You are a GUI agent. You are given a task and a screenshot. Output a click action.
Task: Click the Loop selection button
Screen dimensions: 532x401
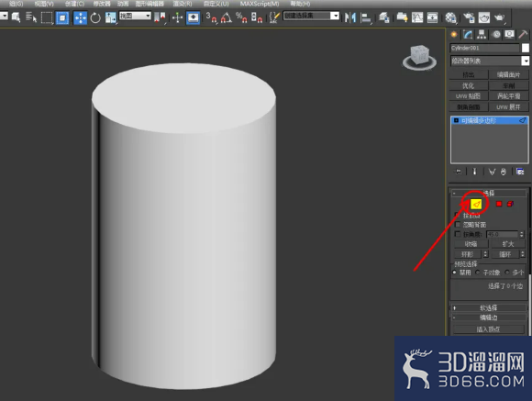click(x=504, y=254)
